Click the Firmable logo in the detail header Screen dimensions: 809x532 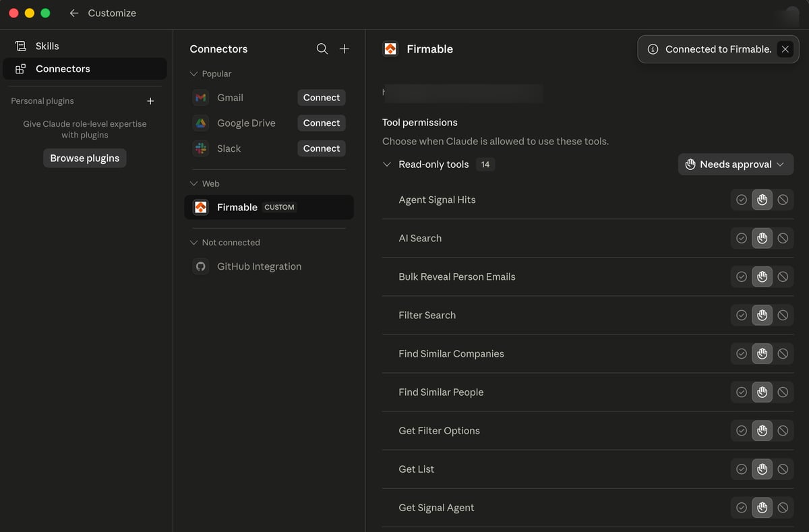point(390,49)
